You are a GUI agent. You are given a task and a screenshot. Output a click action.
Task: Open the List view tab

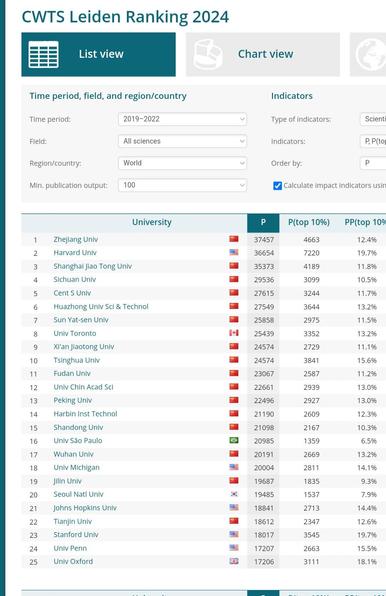point(98,54)
